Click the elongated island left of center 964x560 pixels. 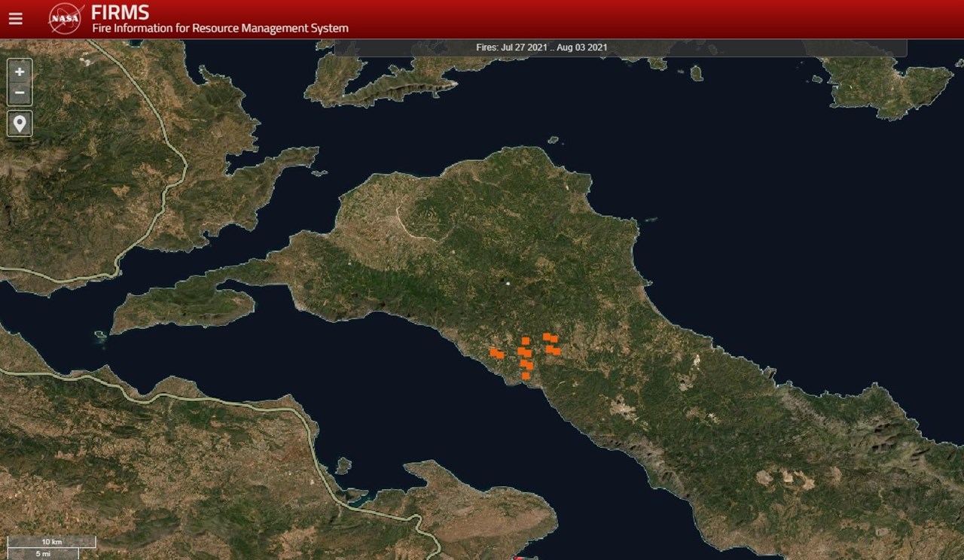185,306
